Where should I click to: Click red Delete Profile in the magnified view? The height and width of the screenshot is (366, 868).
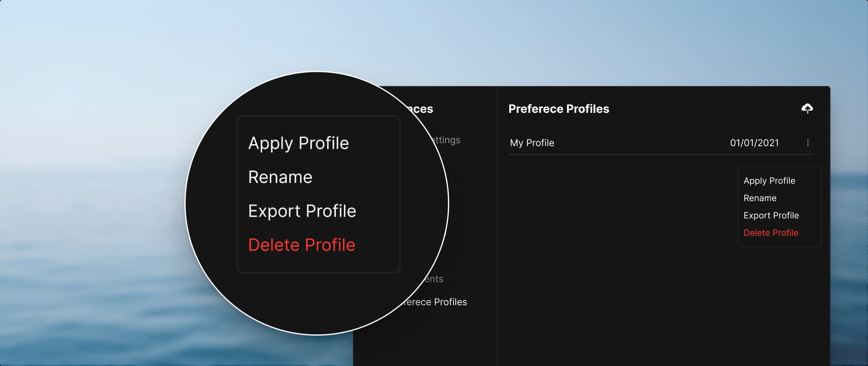click(x=301, y=244)
